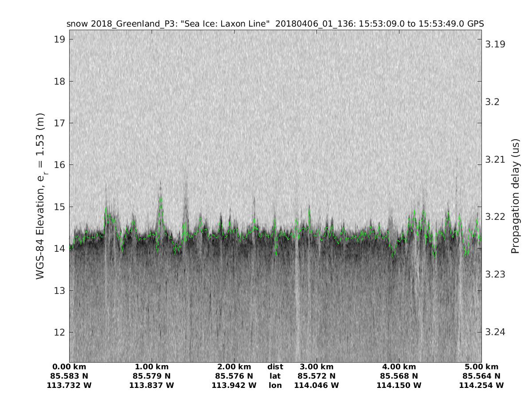Click the plot title text at top
This screenshot has width=532, height=399.
coord(275,23)
